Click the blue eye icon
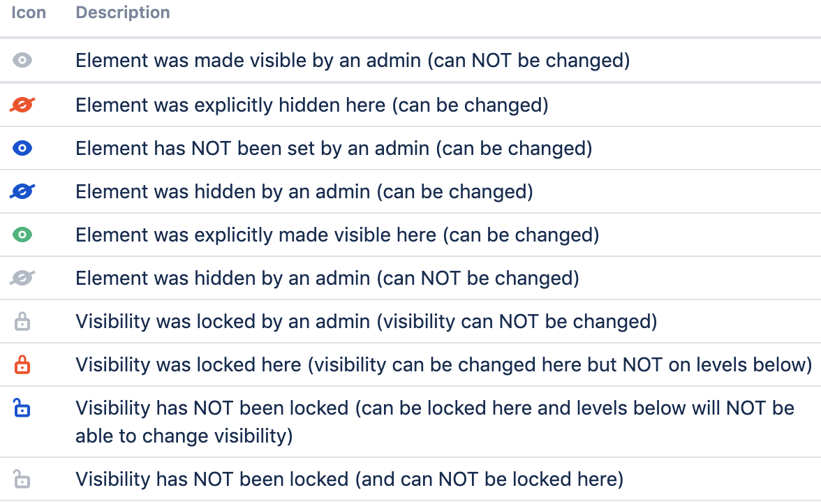The height and width of the screenshot is (504, 821). point(22,149)
